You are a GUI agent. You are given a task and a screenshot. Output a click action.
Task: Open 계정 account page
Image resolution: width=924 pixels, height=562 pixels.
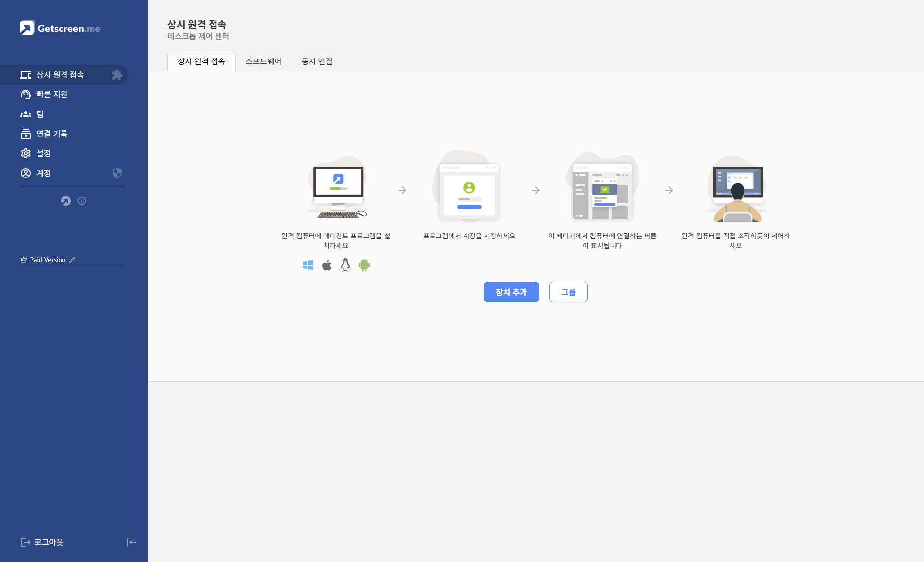point(43,173)
